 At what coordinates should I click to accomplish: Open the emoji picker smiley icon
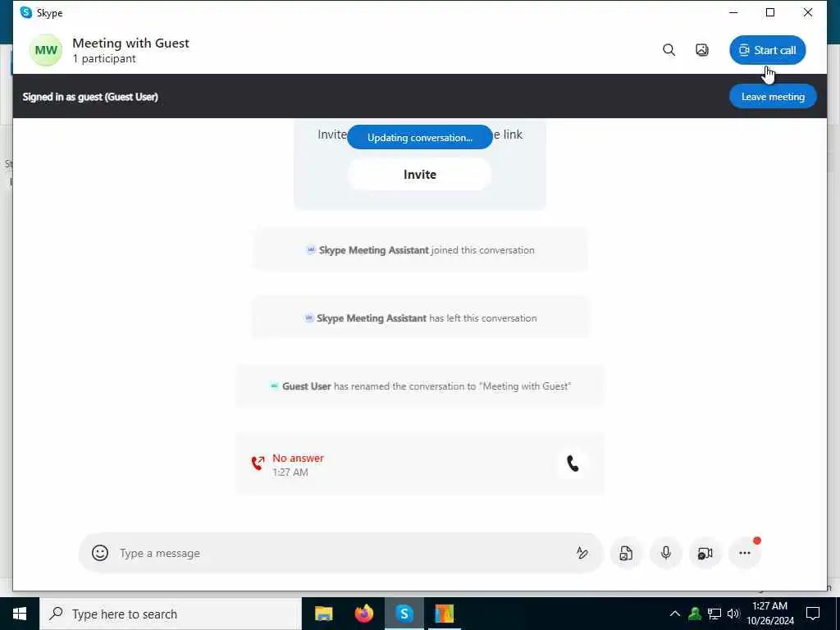coord(99,553)
